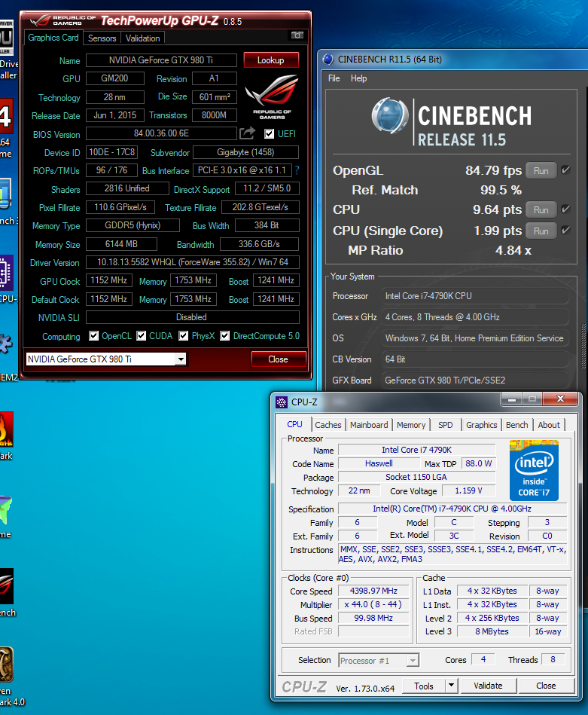Click the Lookup button in GPU-Z
588x715 pixels.
point(271,60)
